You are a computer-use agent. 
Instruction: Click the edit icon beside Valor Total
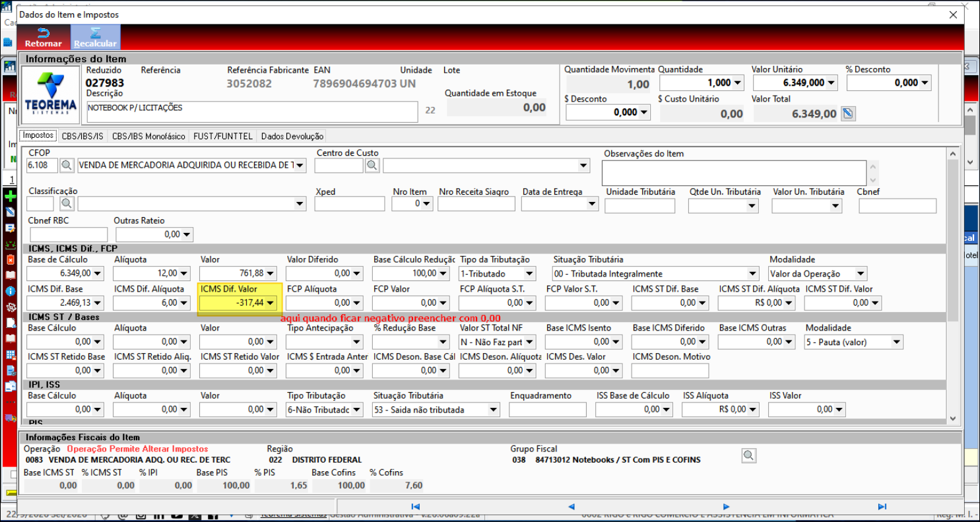click(849, 114)
